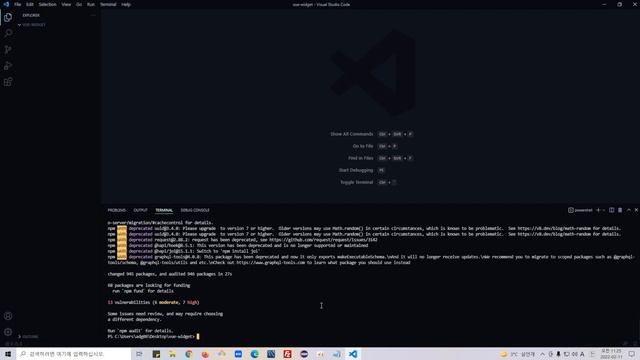Open the Extensions view
This screenshot has width=640, height=360.
pyautogui.click(x=8, y=82)
